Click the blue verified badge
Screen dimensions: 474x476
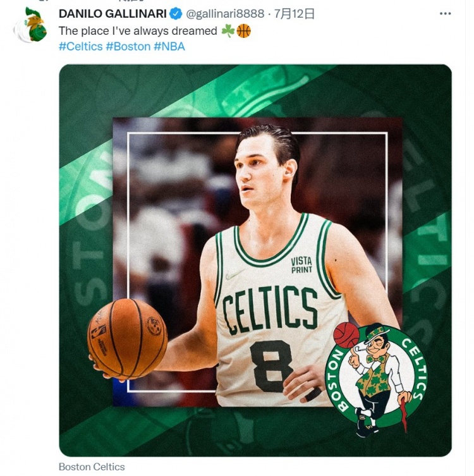point(176,15)
